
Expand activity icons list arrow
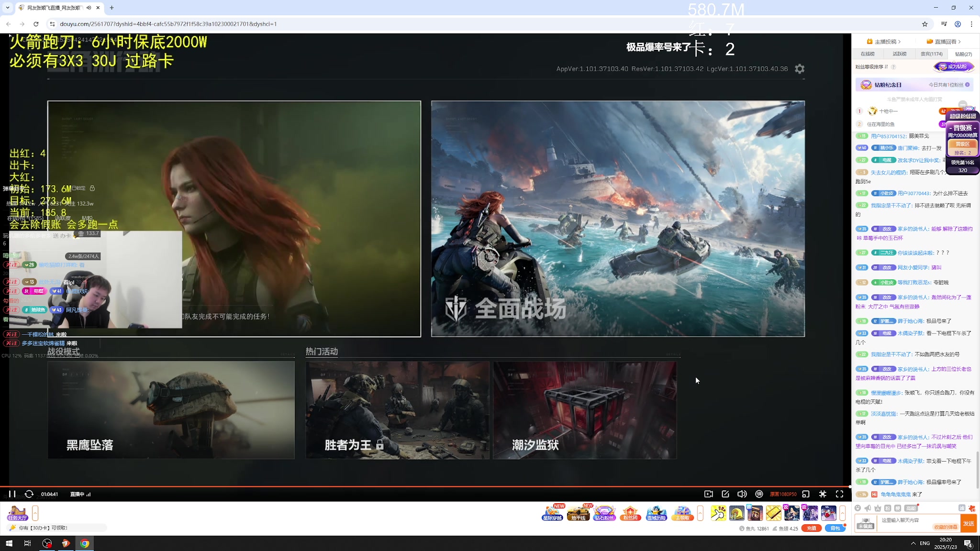700,513
